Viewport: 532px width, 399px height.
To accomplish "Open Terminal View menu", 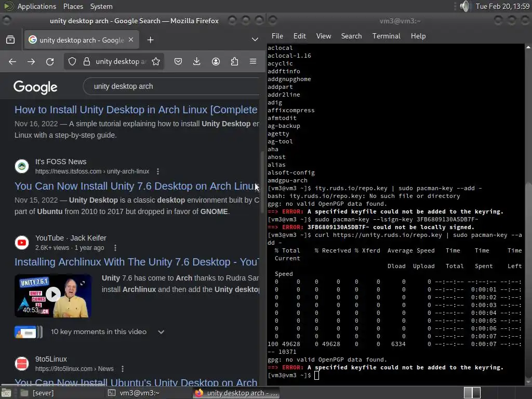I will [x=324, y=36].
